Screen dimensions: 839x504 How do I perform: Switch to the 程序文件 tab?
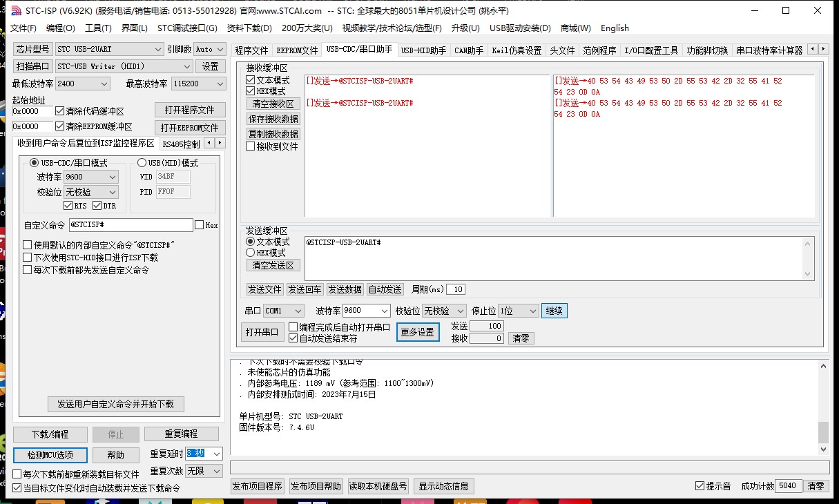pos(251,50)
